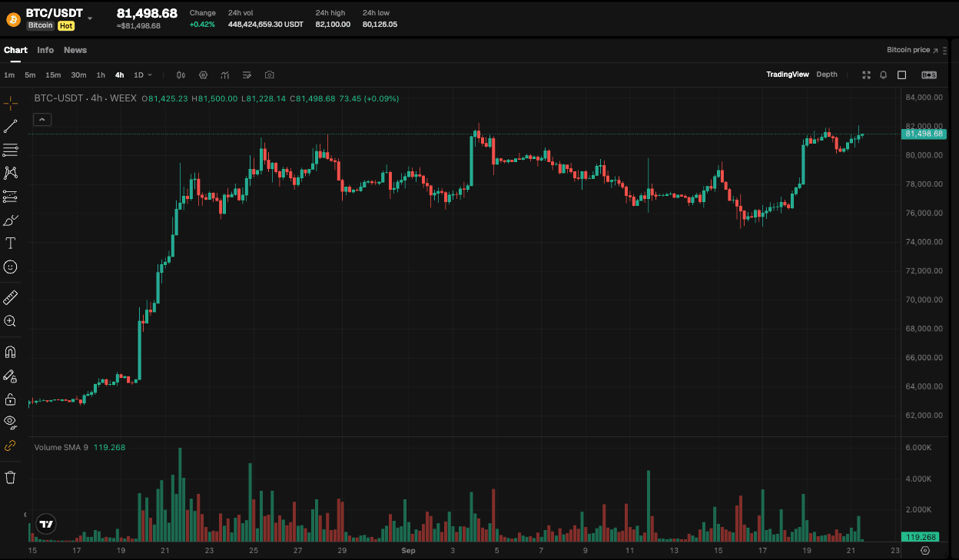Toggle magnet mode for drawings
Screen dimensions: 959x560
pos(11,353)
